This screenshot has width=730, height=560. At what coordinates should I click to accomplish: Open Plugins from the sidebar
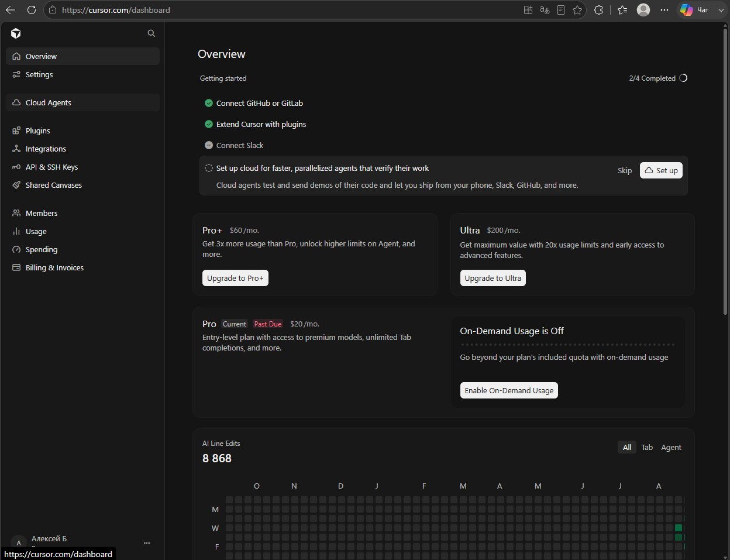click(x=82, y=130)
